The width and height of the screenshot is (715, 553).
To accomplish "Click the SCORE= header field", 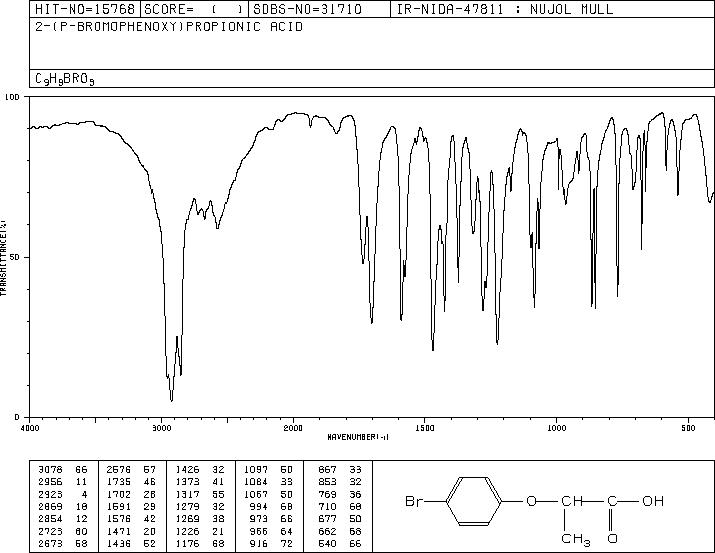I will [x=194, y=9].
